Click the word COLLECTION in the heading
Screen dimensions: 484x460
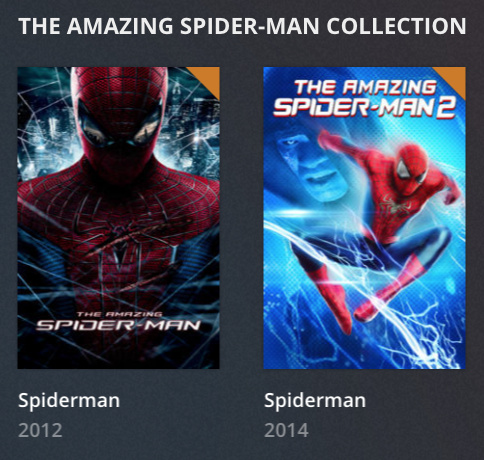click(x=396, y=26)
